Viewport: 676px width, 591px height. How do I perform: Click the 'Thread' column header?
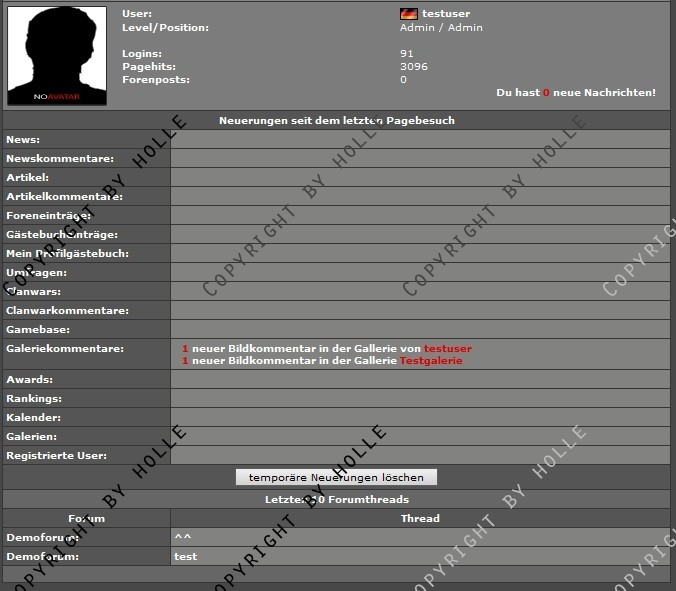(x=420, y=518)
